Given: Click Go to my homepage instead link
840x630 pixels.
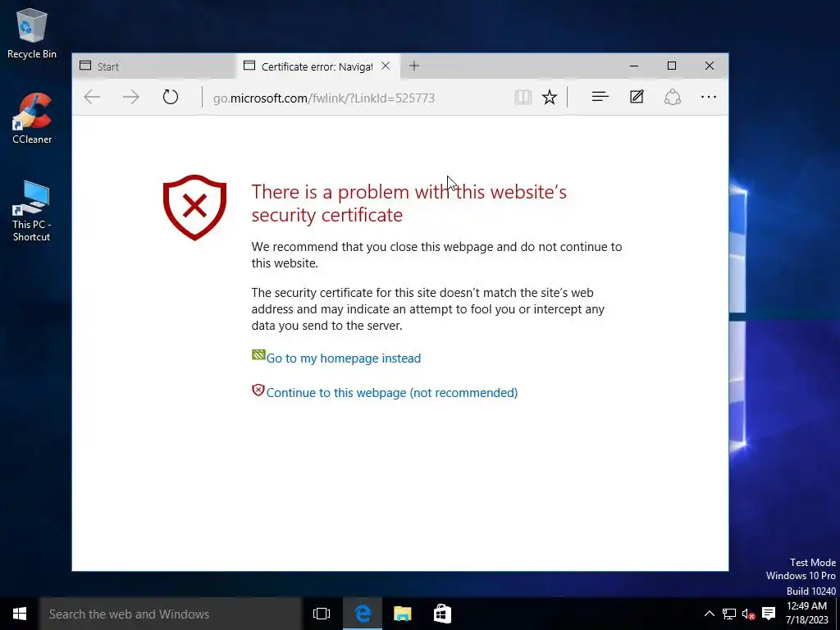Looking at the screenshot, I should tap(344, 358).
